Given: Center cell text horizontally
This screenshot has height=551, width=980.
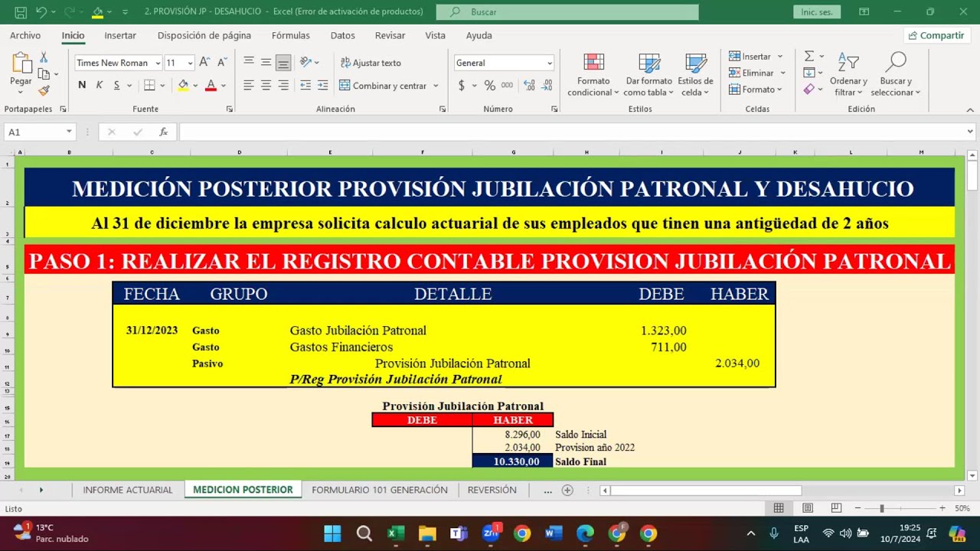Looking at the screenshot, I should pyautogui.click(x=266, y=85).
